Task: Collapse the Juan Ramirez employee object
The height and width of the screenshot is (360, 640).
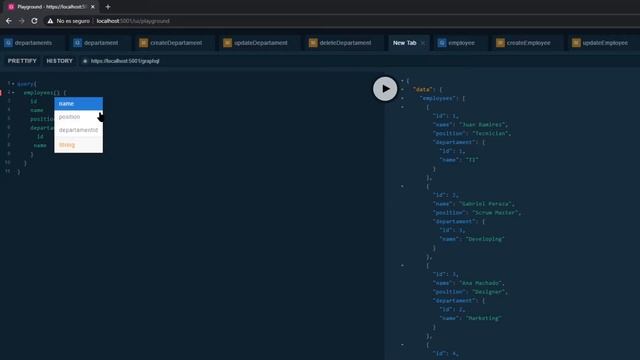Action: [x=402, y=107]
